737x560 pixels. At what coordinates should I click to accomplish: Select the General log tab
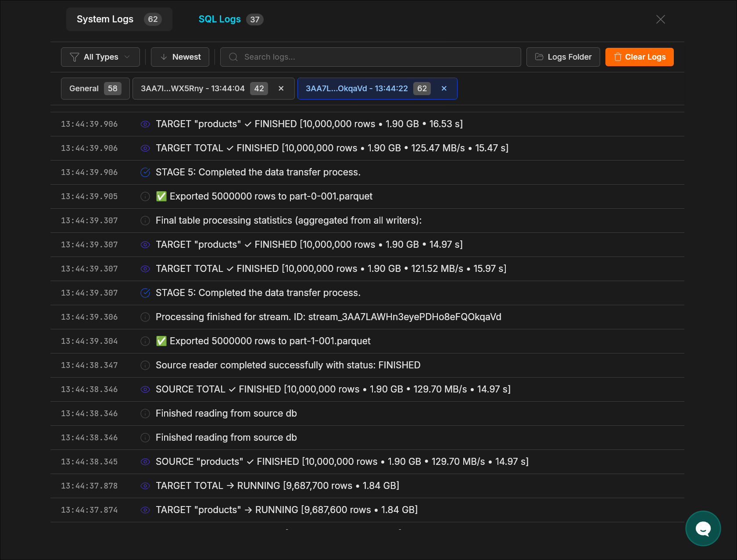click(95, 89)
